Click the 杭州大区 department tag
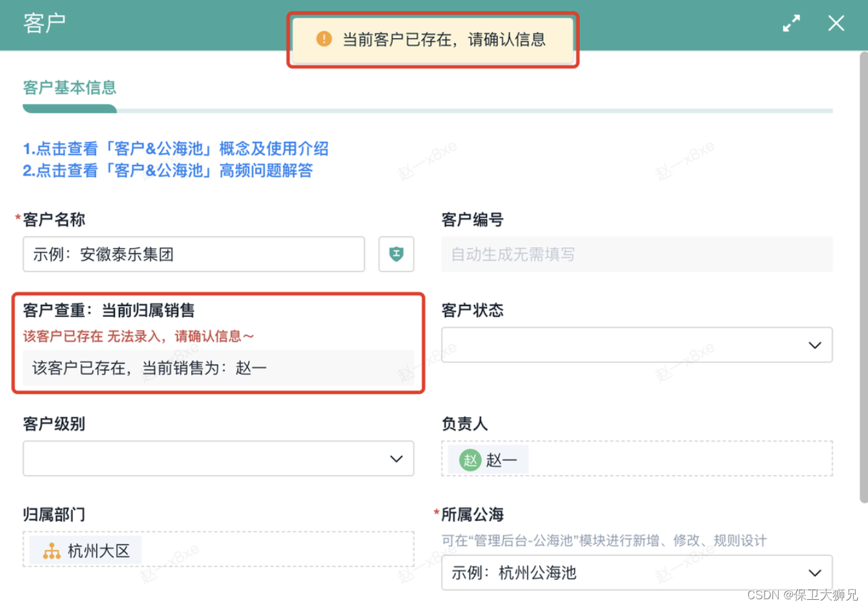Viewport: 868px width, 607px height. [x=85, y=551]
